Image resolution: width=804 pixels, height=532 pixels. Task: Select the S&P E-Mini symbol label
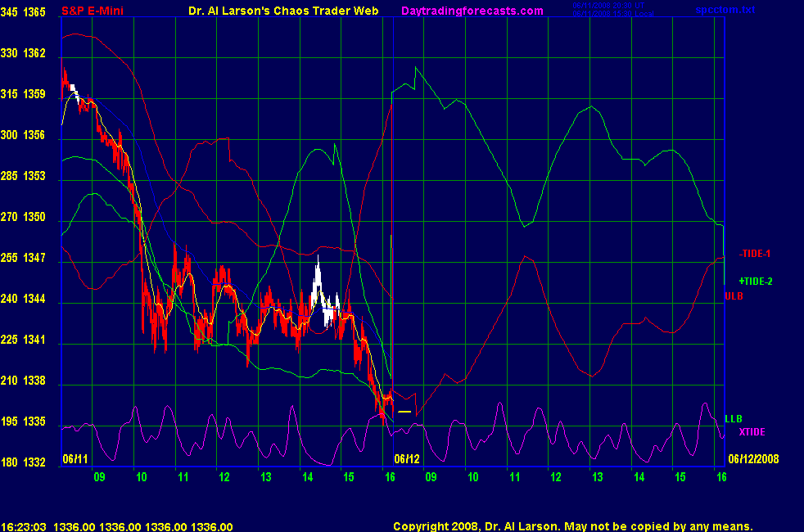tap(92, 11)
